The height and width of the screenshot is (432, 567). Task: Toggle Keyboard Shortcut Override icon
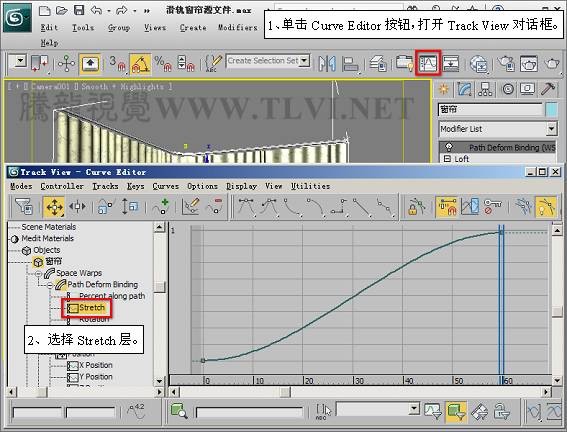90,64
